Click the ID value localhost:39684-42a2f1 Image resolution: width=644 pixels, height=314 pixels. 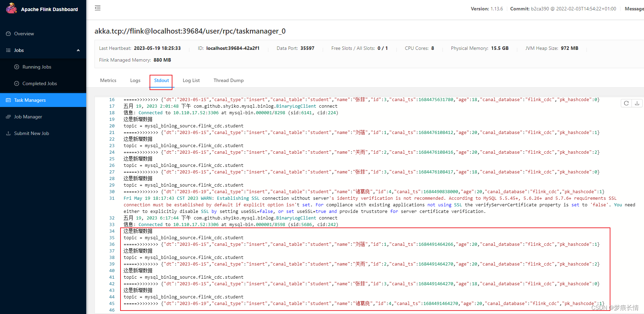tap(233, 48)
